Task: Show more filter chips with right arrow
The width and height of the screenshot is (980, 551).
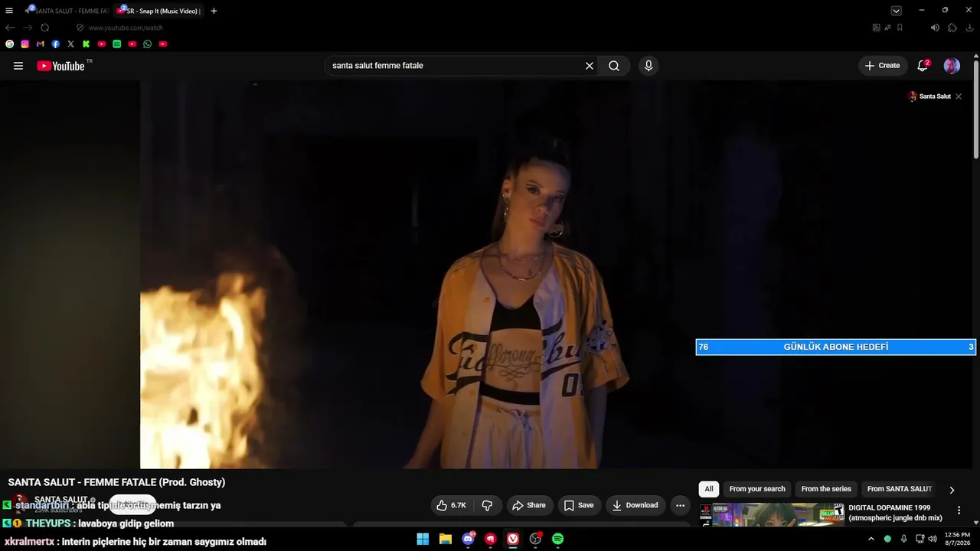Action: click(952, 490)
